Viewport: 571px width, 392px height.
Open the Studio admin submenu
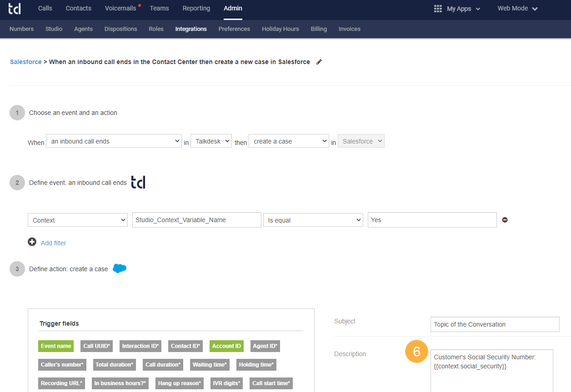[x=54, y=29]
